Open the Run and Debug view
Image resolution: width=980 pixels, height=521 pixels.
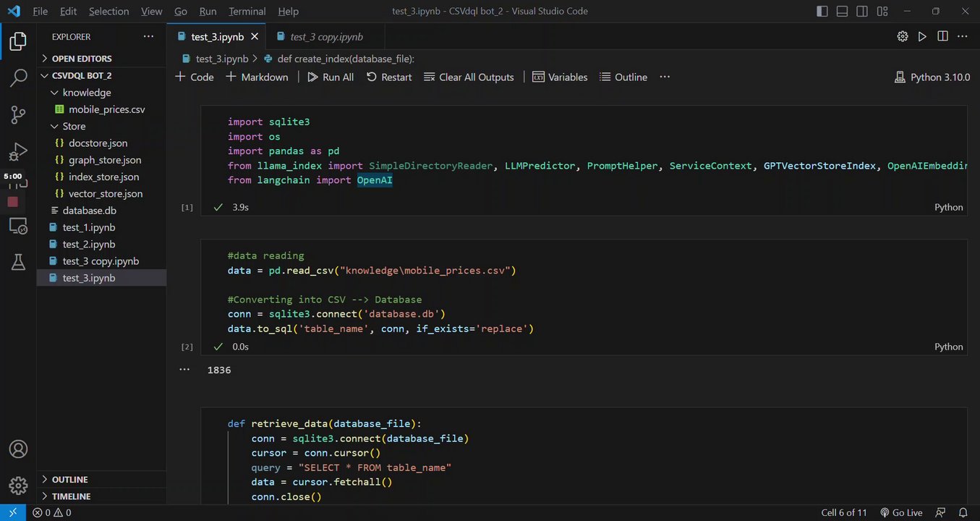[x=18, y=152]
